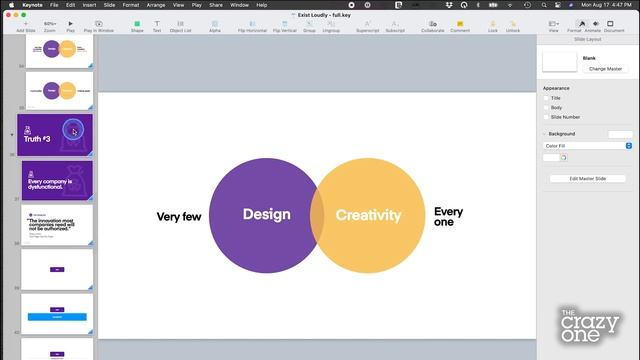This screenshot has width=640, height=360.
Task: Select the 'innovation most companies need' quote slide
Action: click(x=57, y=225)
